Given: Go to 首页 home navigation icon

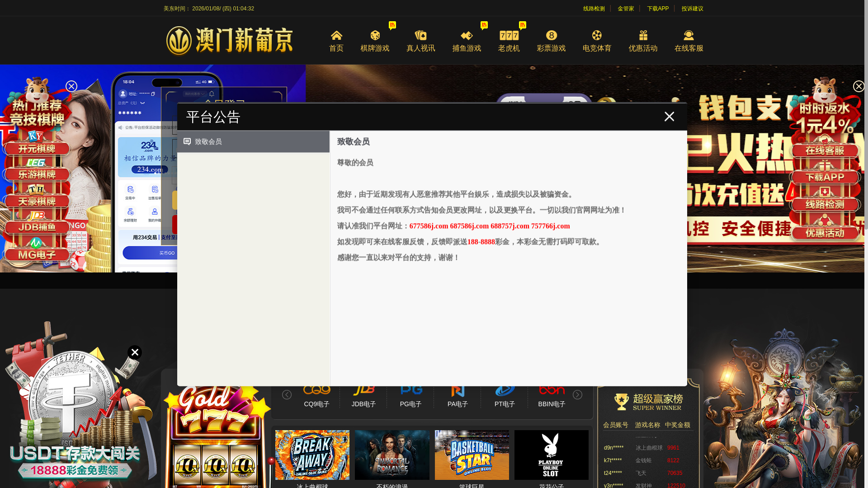Looking at the screenshot, I should [x=336, y=41].
